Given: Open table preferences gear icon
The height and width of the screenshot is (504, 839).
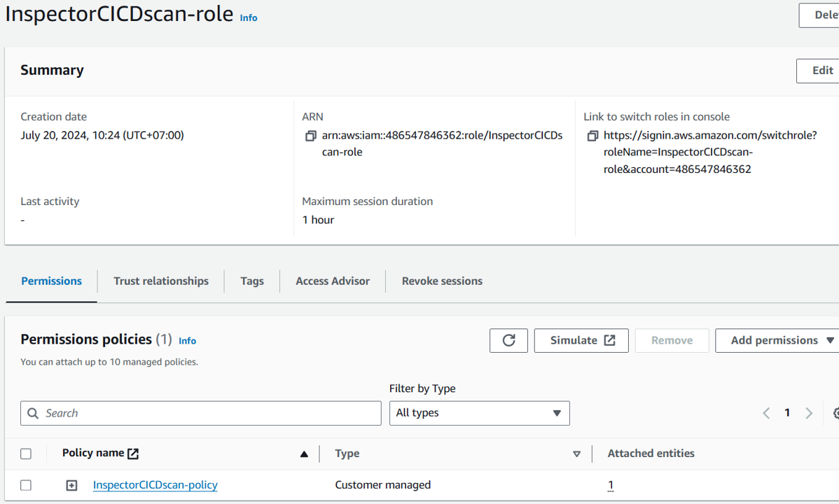Looking at the screenshot, I should [835, 413].
